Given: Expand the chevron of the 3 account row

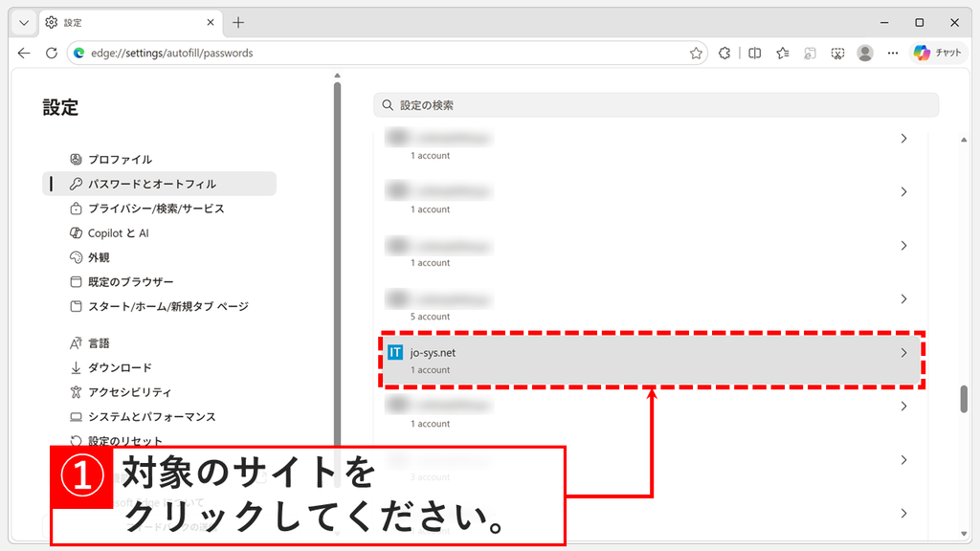Looking at the screenshot, I should [x=903, y=460].
